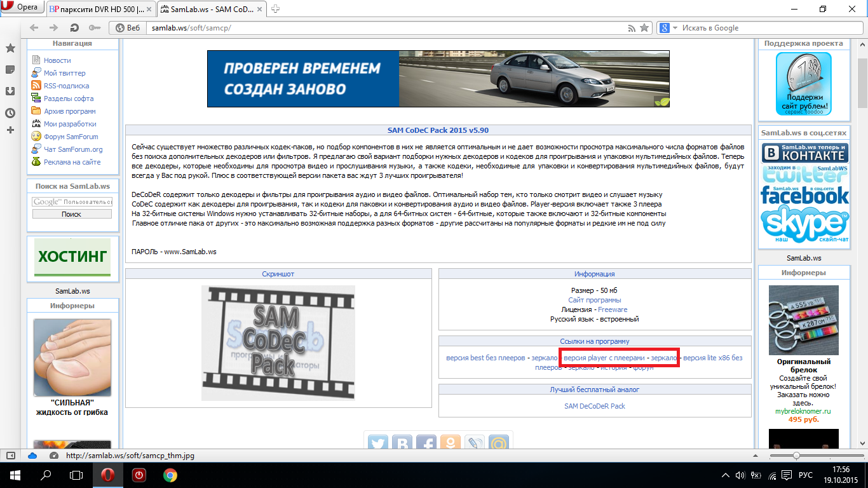
Task: Switch to the парксити DVR HD 500 tab
Action: 100,8
